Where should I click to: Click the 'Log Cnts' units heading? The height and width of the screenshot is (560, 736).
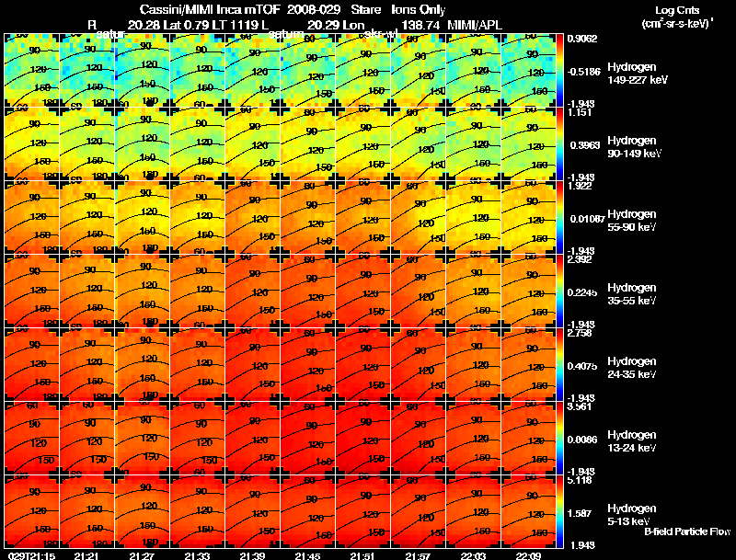click(677, 10)
